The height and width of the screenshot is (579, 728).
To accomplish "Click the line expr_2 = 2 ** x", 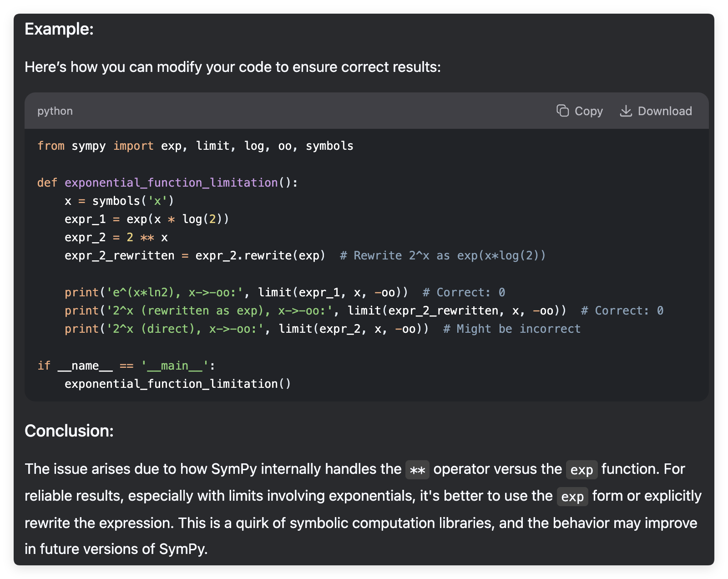I will [x=116, y=237].
